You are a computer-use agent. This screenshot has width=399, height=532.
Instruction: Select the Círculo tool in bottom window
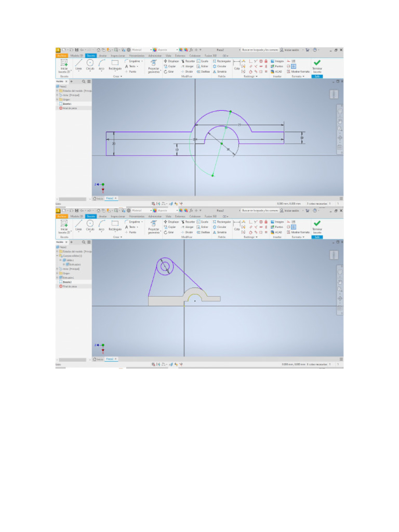pos(90,225)
